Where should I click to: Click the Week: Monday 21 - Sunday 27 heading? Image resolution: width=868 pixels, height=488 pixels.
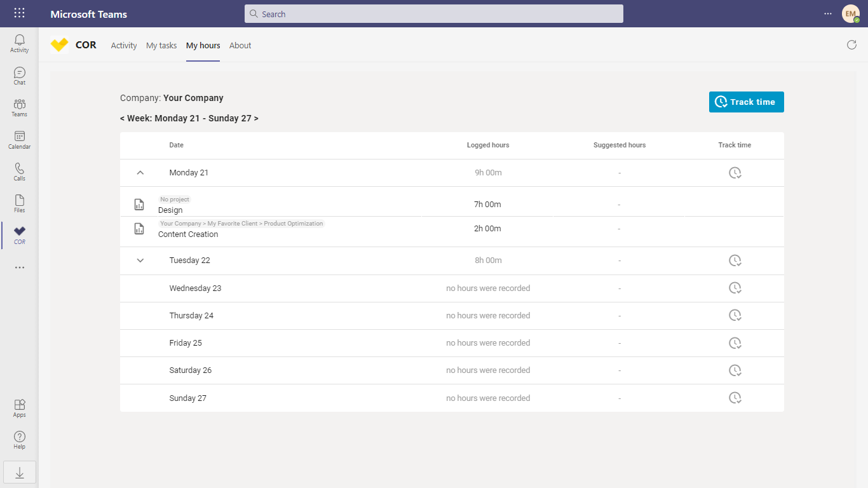point(189,118)
